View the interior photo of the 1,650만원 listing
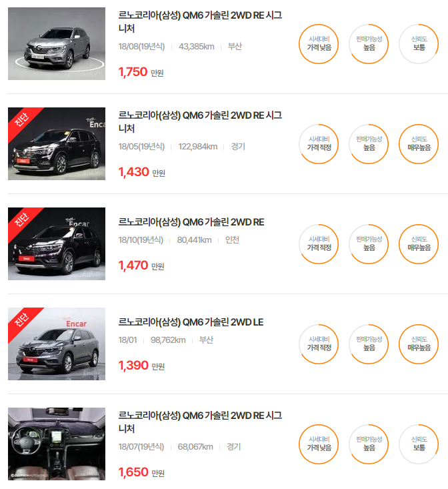Image resolution: width=448 pixels, height=489 pixels. click(57, 444)
